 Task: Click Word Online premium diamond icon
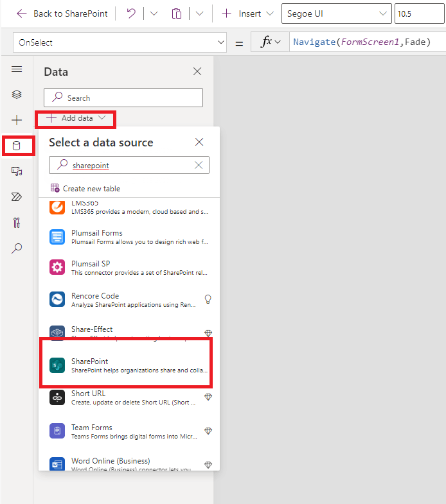coord(208,465)
